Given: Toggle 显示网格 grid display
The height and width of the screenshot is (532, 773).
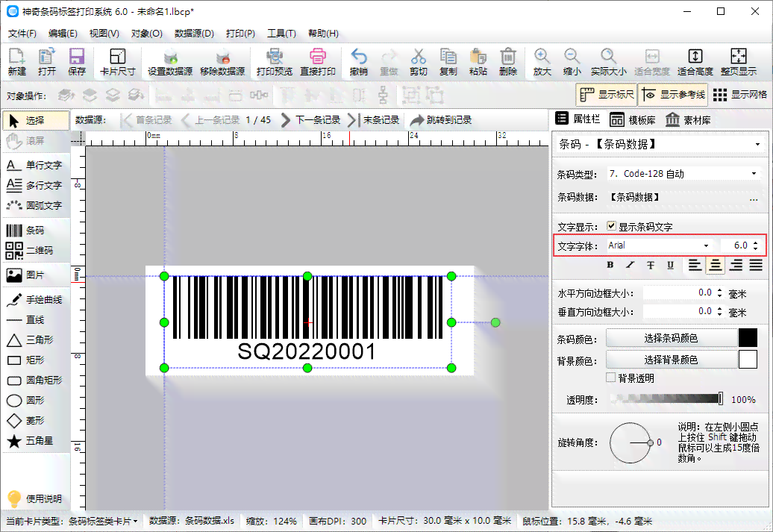Looking at the screenshot, I should tap(740, 95).
